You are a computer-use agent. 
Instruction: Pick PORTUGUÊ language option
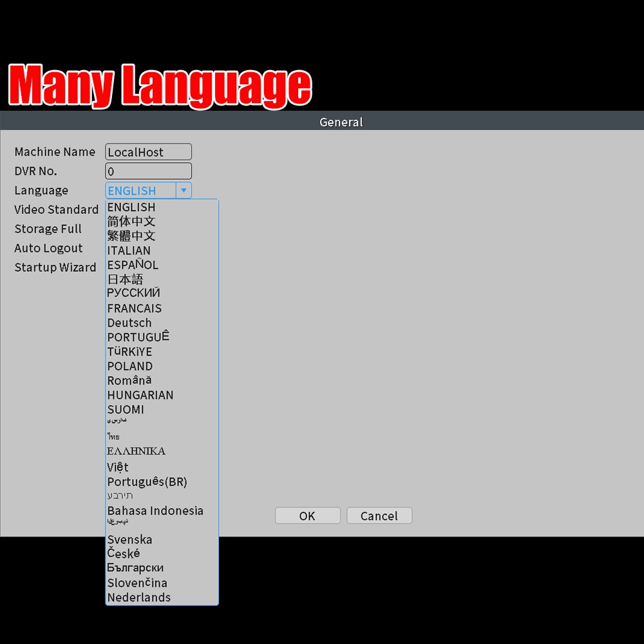coord(138,336)
